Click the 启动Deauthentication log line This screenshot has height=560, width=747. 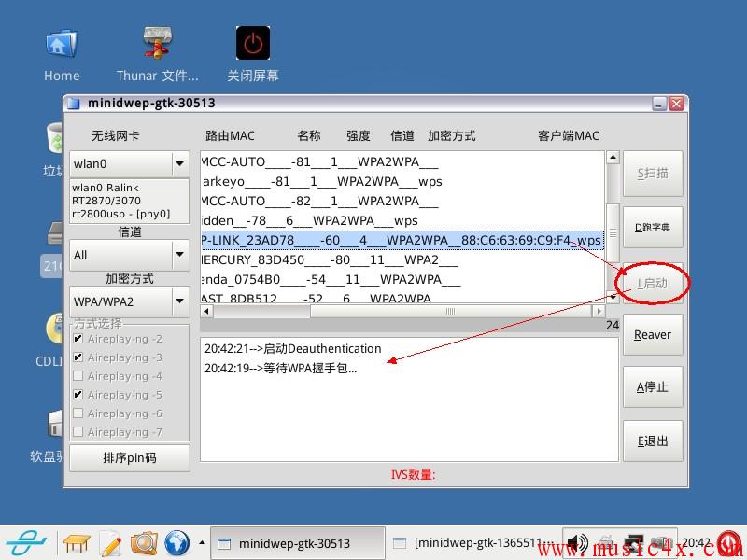coord(292,348)
